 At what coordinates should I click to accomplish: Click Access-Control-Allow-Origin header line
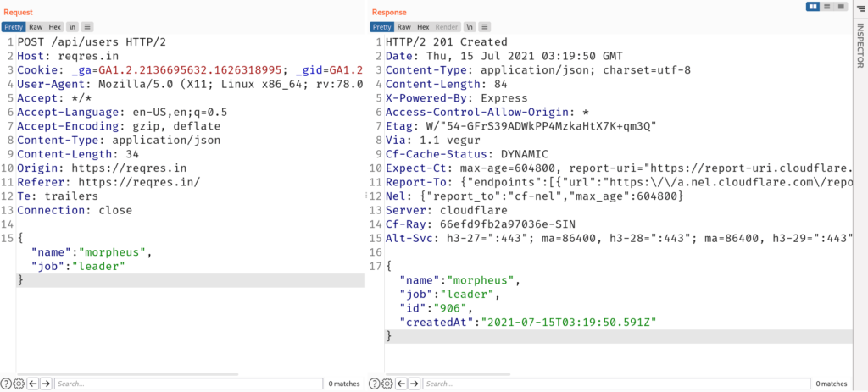pos(487,113)
